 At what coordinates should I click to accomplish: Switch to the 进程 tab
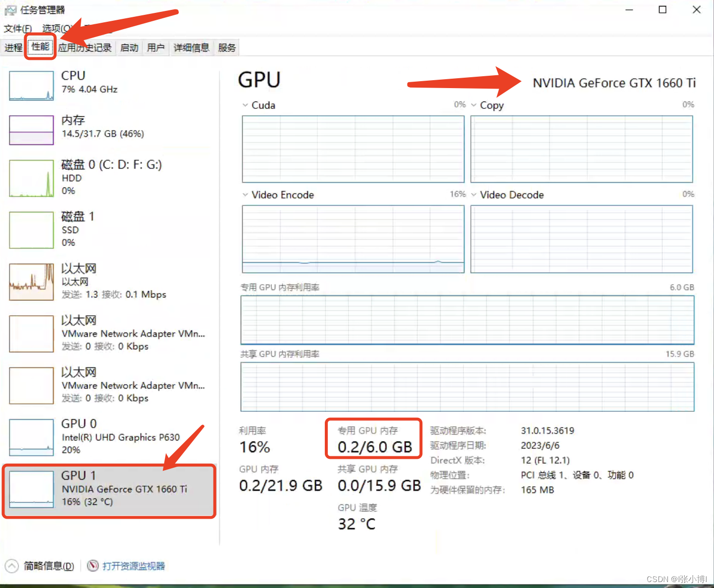coord(14,48)
